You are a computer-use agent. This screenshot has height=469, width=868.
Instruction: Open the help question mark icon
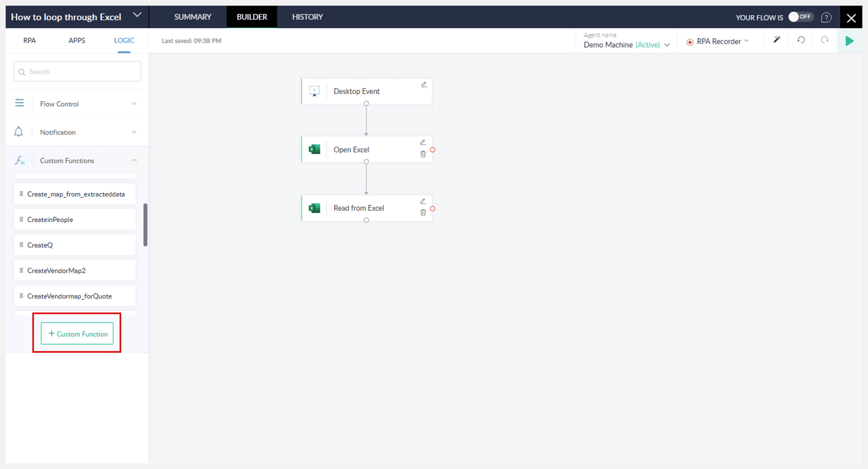(826, 17)
